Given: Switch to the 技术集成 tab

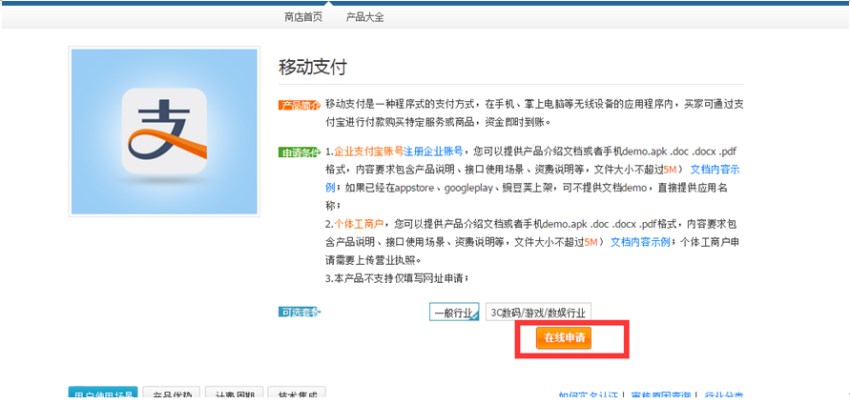Looking at the screenshot, I should click(297, 394).
